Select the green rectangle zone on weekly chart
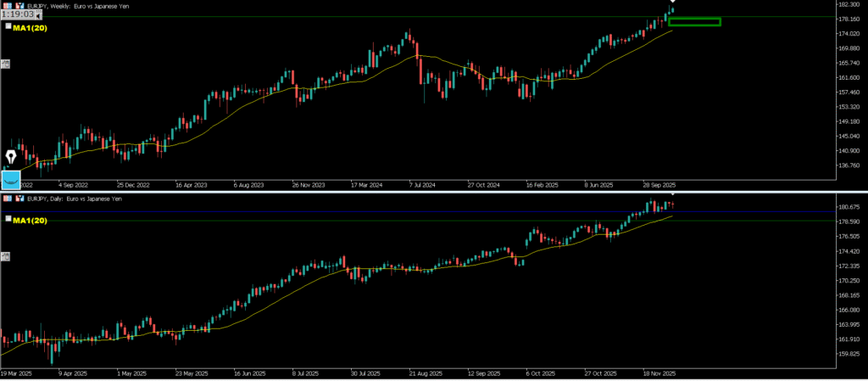The height and width of the screenshot is (381, 868). tap(694, 21)
